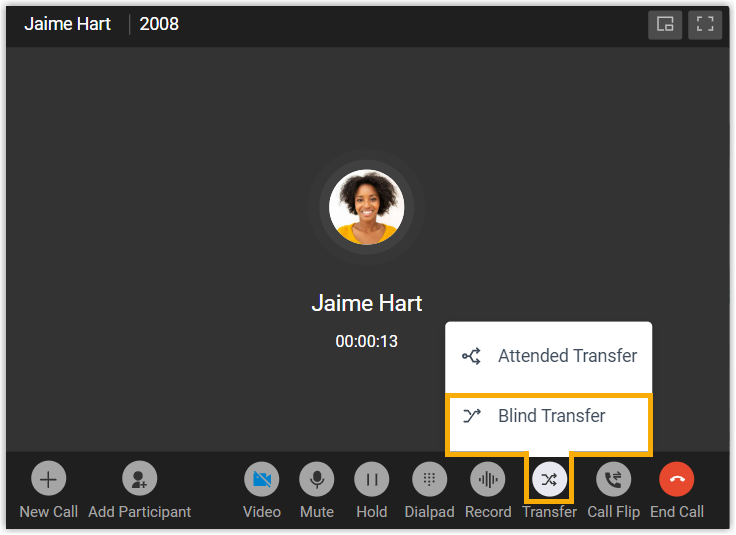Screen dimensions: 736x535
Task: Click the End Call text label
Action: (x=677, y=512)
